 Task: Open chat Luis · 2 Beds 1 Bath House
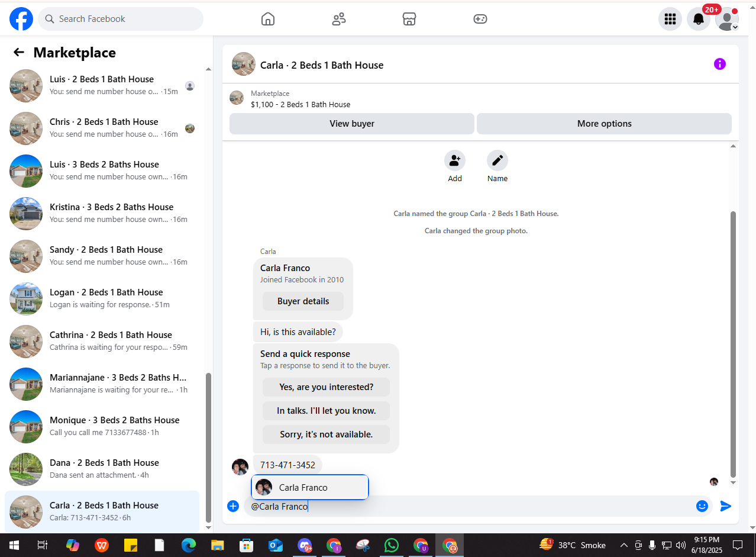[x=102, y=86]
